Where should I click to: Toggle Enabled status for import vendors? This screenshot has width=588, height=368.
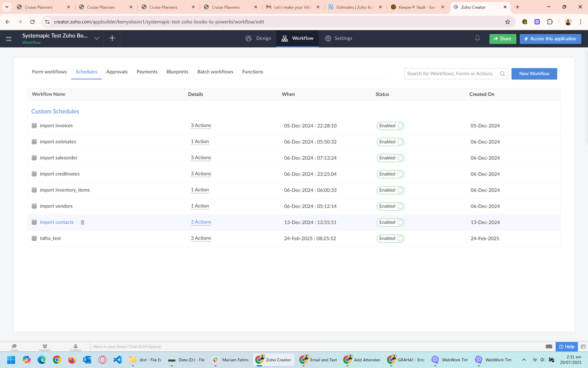click(x=390, y=206)
